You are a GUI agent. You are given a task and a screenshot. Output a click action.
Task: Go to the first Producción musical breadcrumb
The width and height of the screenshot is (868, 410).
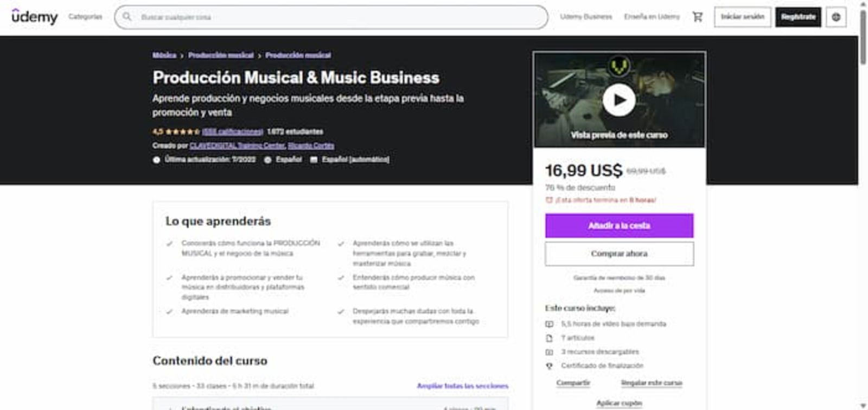pos(221,55)
